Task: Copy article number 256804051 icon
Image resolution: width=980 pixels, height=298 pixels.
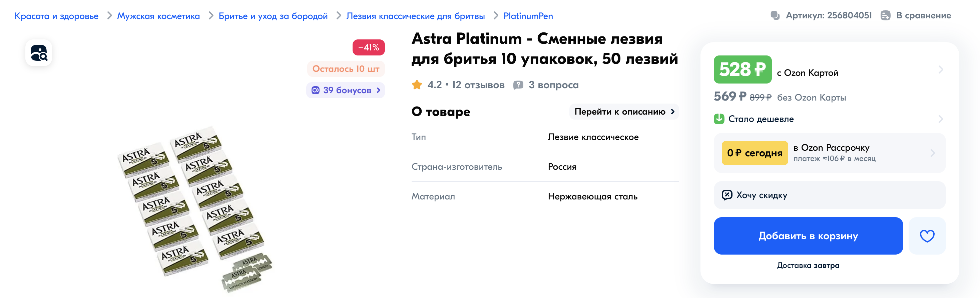Action: (x=775, y=16)
